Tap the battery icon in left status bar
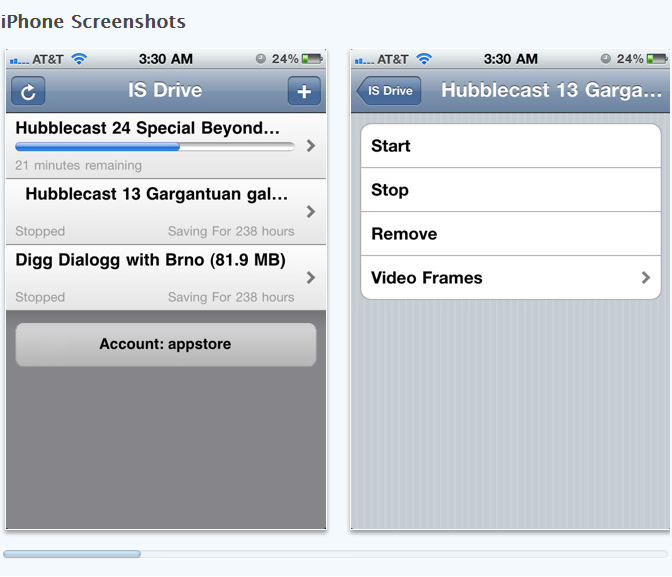Image resolution: width=672 pixels, height=577 pixels. (x=312, y=60)
